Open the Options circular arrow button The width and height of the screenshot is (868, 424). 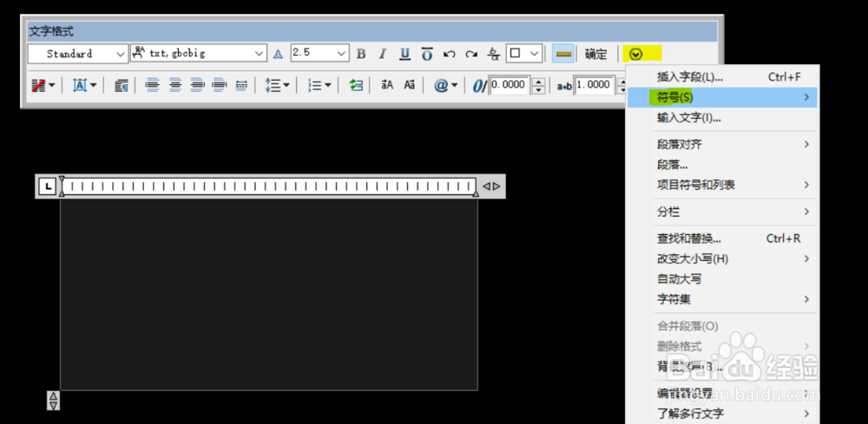click(636, 54)
